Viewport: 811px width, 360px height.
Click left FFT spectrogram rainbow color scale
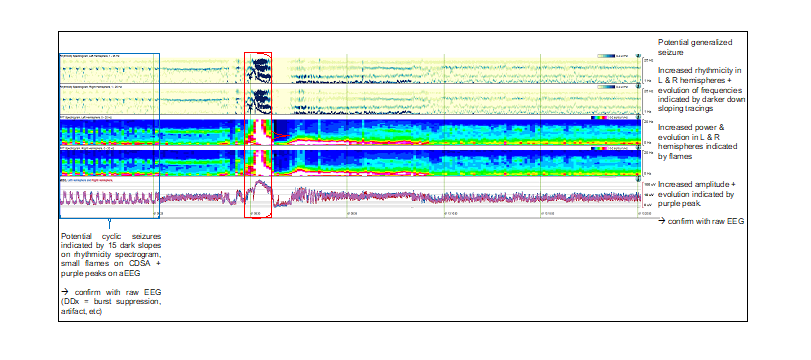598,118
